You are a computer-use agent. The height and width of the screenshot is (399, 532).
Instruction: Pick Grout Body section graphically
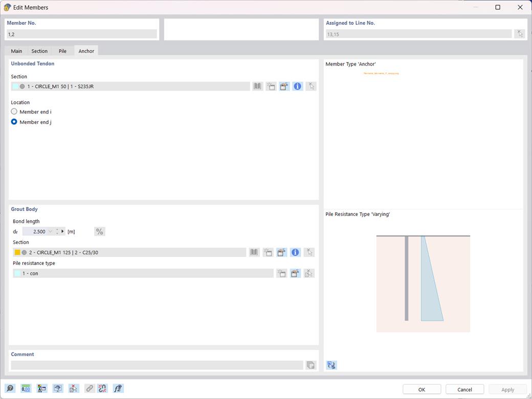point(309,252)
